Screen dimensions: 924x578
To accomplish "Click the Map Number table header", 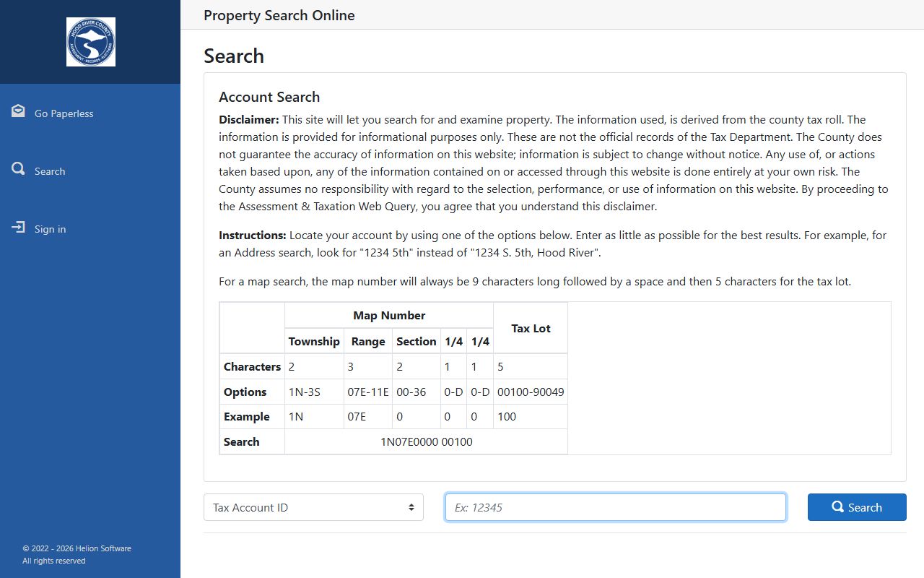I will 389,315.
